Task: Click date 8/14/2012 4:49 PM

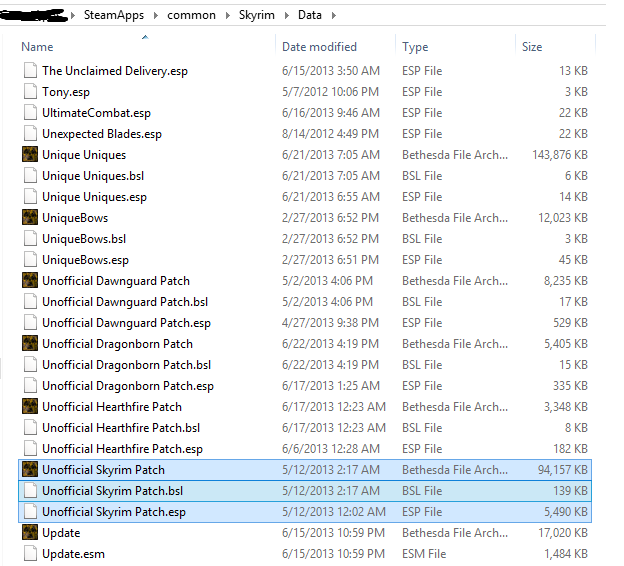Action: [330, 134]
